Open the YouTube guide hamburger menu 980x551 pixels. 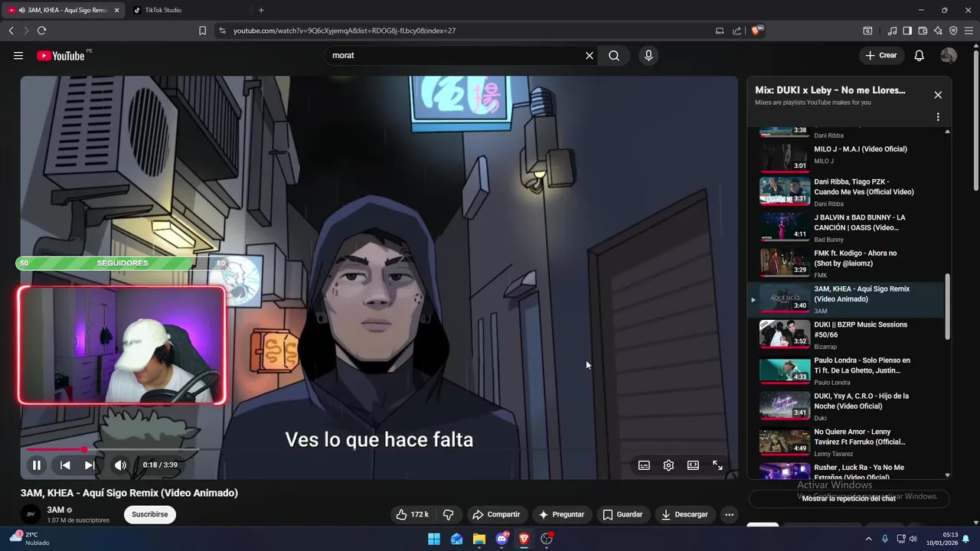pyautogui.click(x=18, y=56)
